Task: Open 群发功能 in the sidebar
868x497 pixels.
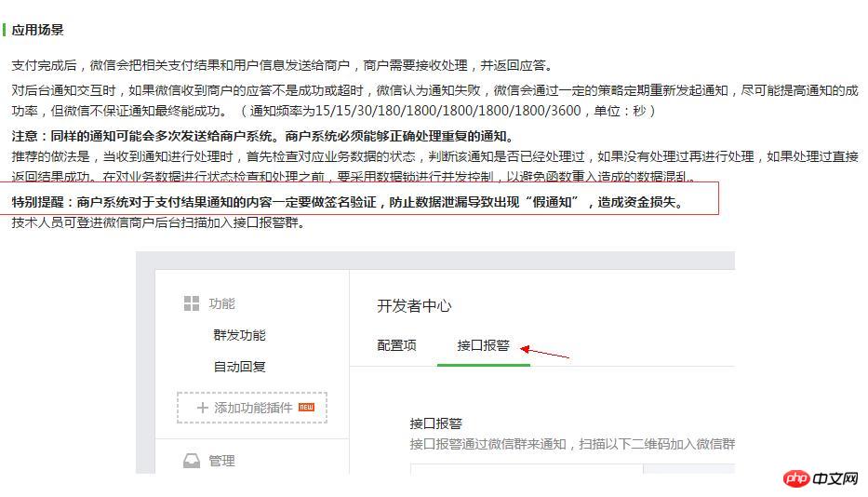Action: point(239,335)
